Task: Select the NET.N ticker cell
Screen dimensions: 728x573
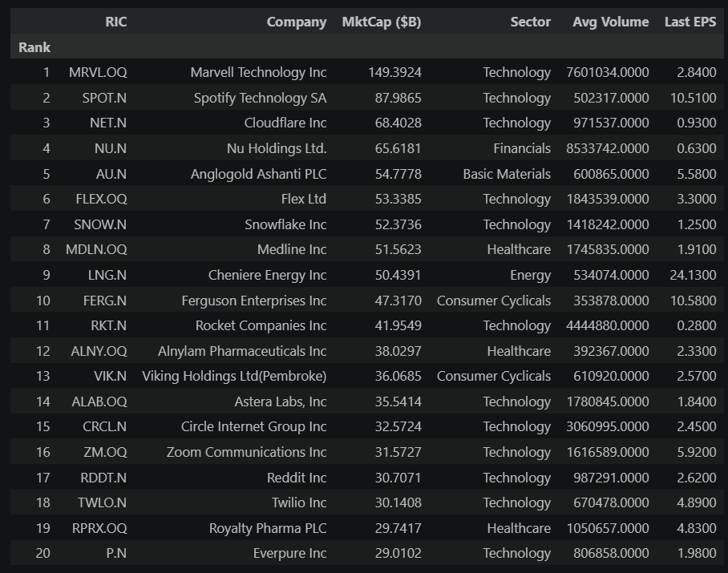Action: [107, 123]
